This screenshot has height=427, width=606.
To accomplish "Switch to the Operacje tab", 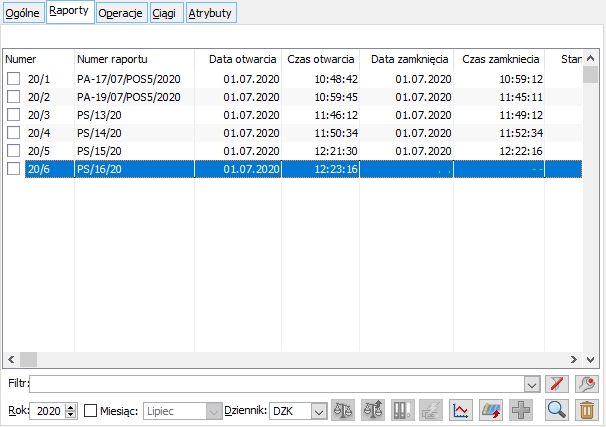I will 121,13.
